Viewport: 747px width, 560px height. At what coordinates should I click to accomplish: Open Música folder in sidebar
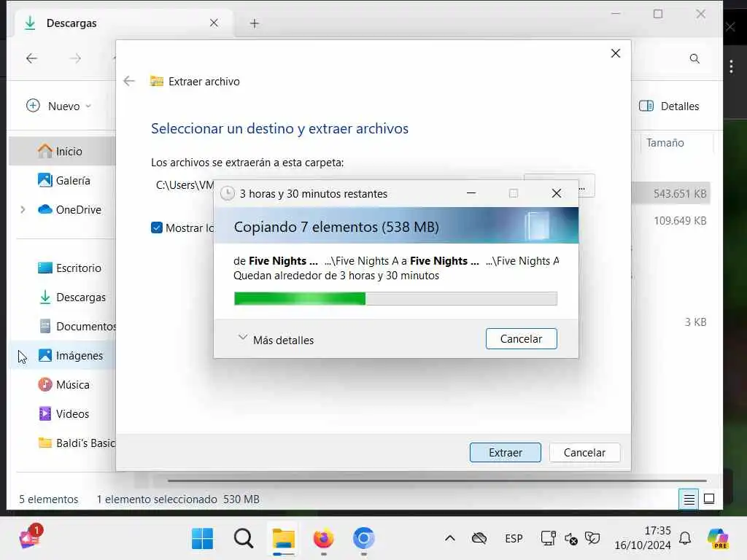point(64,384)
